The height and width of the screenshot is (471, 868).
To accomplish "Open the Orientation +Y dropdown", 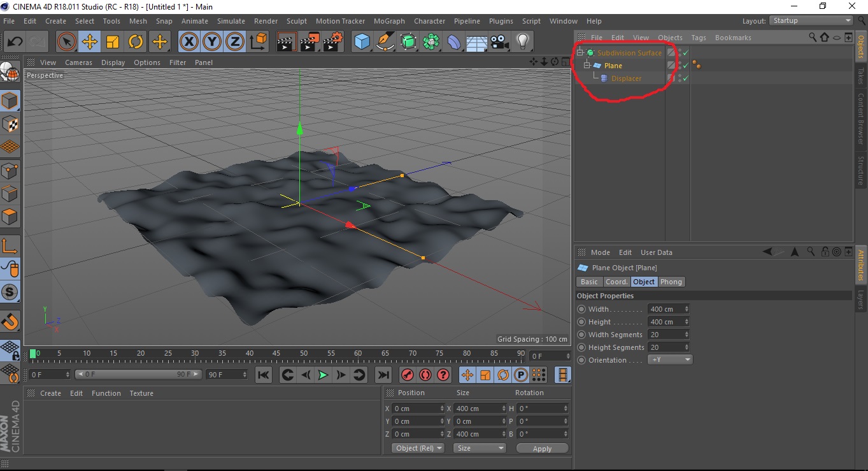I will pos(670,360).
